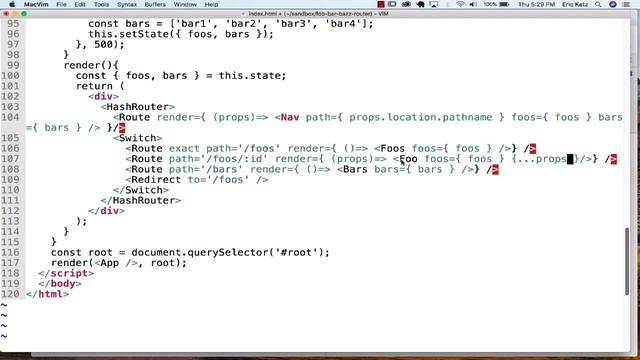Click the Foo component name on line 107
640x360 pixels.
pyautogui.click(x=408, y=159)
